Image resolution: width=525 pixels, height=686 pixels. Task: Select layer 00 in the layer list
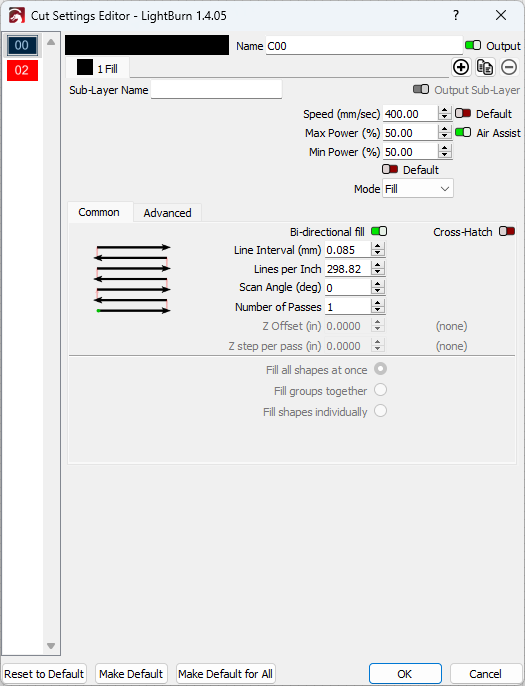[21, 45]
